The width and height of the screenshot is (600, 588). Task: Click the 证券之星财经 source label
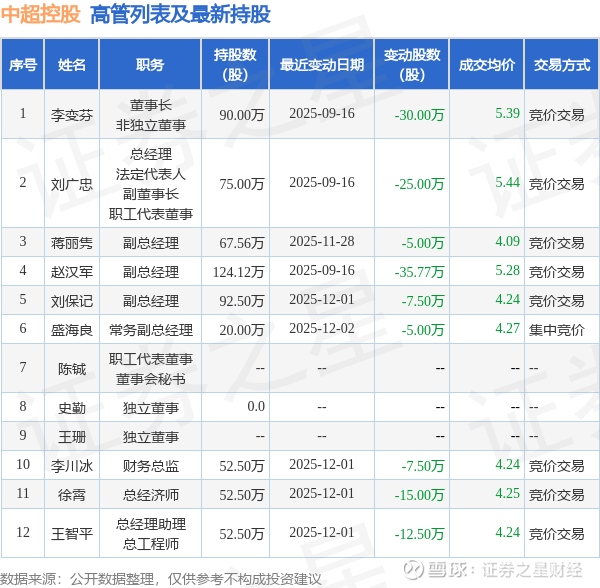[x=532, y=570]
